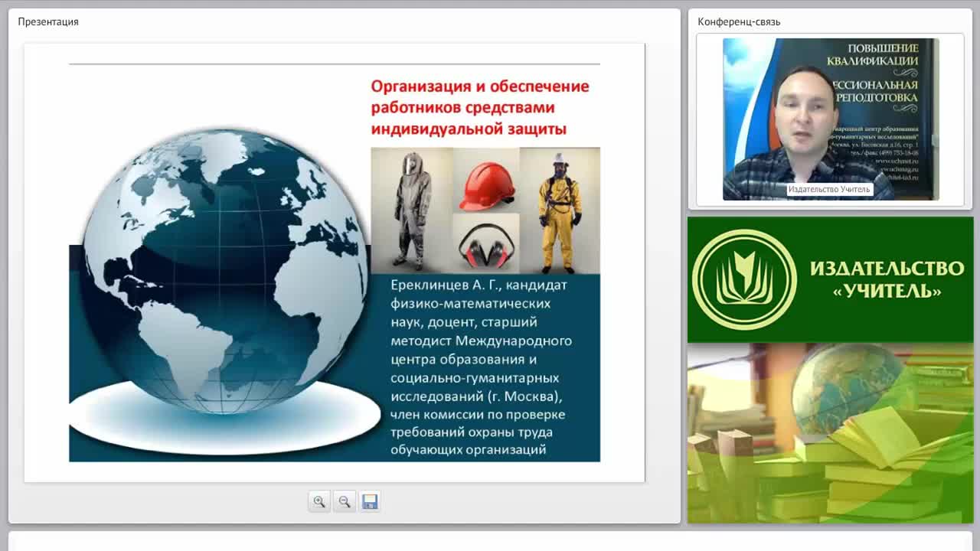980x551 pixels.
Task: Click the red ear protectors image on slide
Action: tap(486, 245)
